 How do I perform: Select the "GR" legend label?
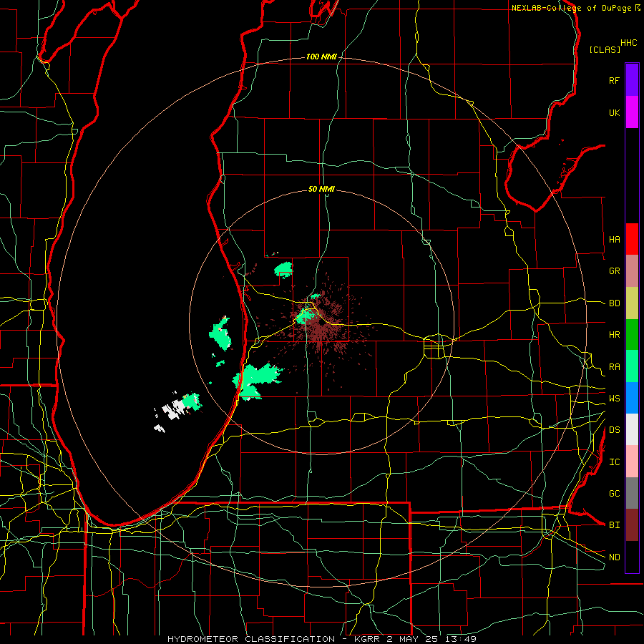pyautogui.click(x=614, y=271)
